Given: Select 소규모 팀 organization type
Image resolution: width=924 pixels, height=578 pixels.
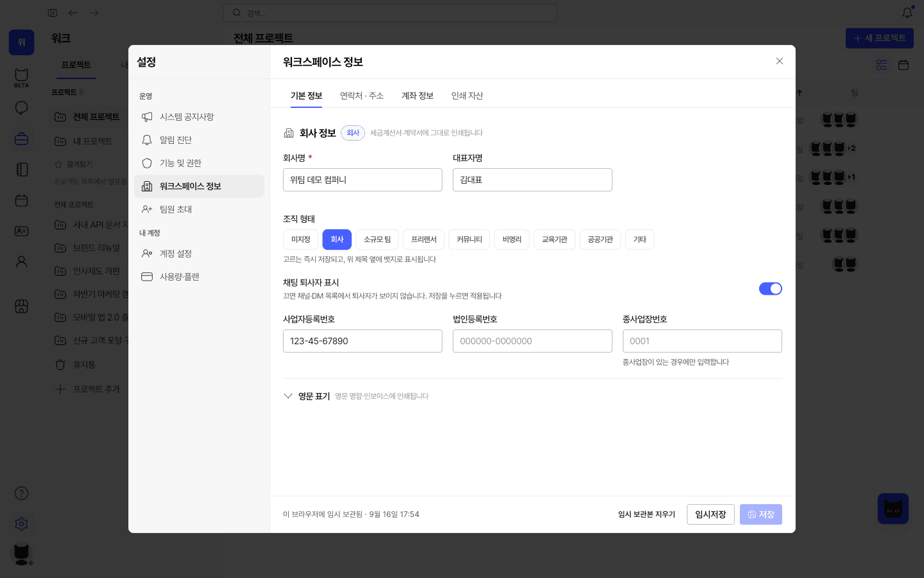Looking at the screenshot, I should (x=377, y=240).
